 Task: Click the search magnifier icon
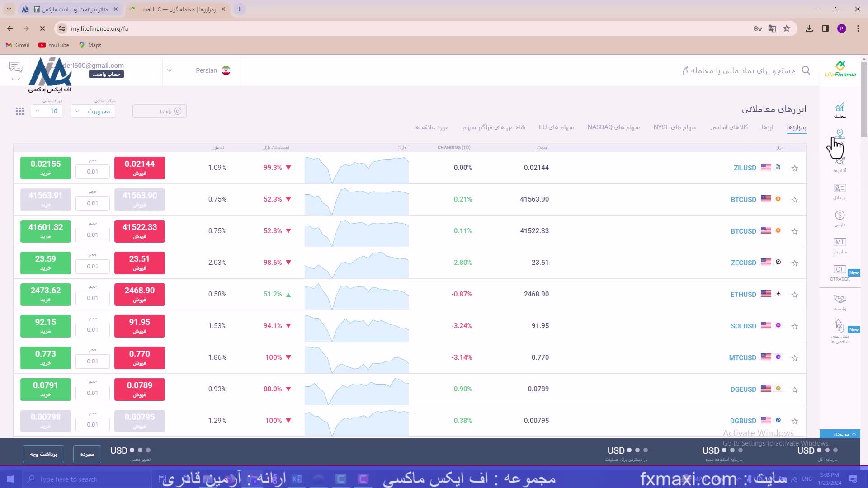coord(806,70)
